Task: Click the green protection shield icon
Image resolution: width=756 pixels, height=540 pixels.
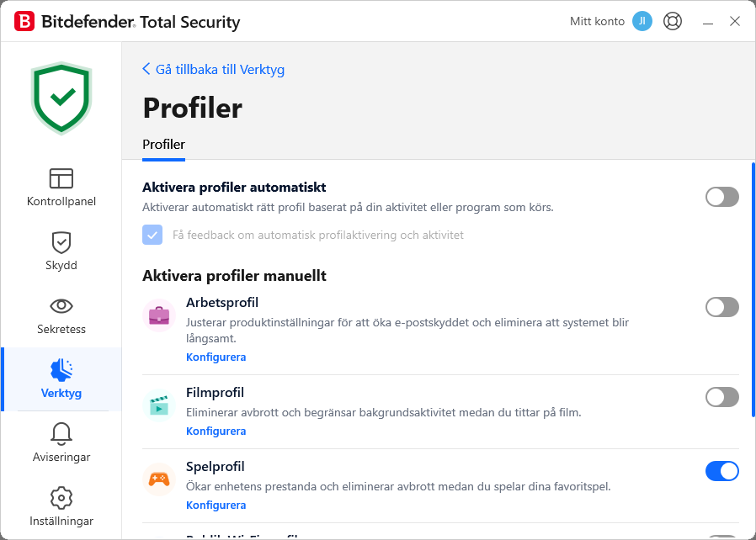Action: (61, 98)
